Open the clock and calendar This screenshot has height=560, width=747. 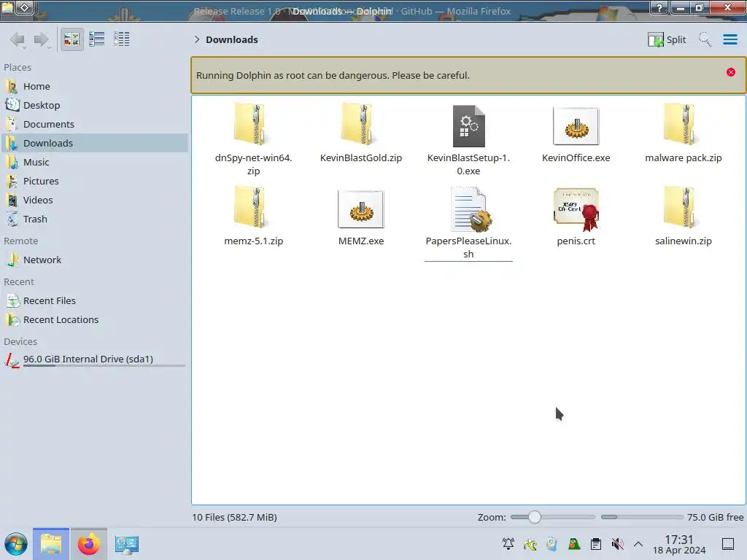coord(679,544)
